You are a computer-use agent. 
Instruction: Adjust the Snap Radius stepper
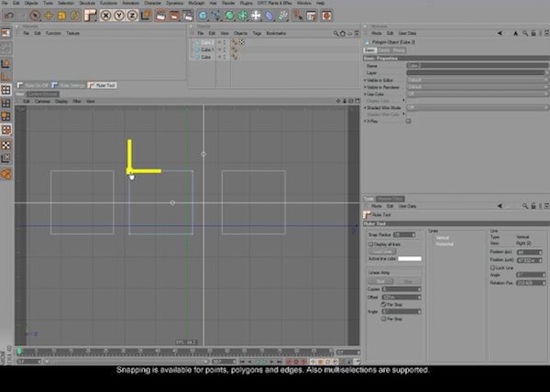413,234
